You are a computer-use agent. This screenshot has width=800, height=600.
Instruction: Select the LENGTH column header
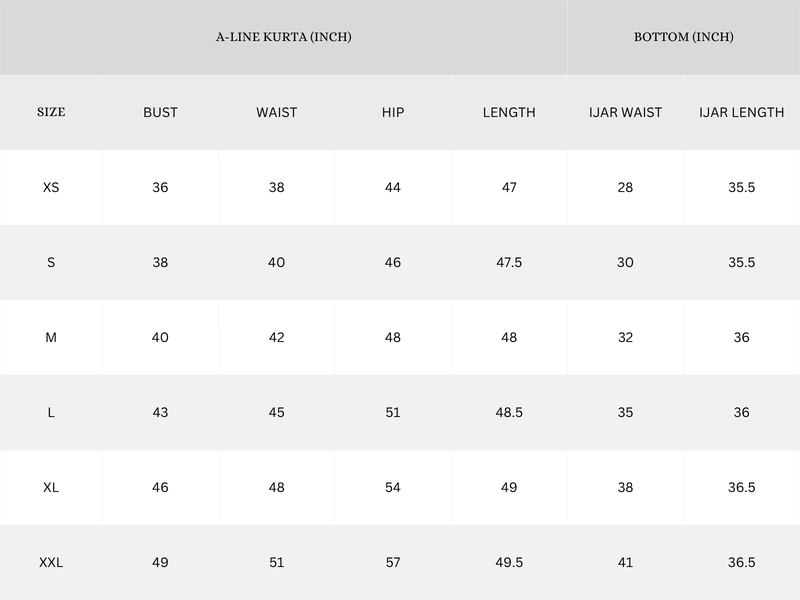[x=509, y=112]
